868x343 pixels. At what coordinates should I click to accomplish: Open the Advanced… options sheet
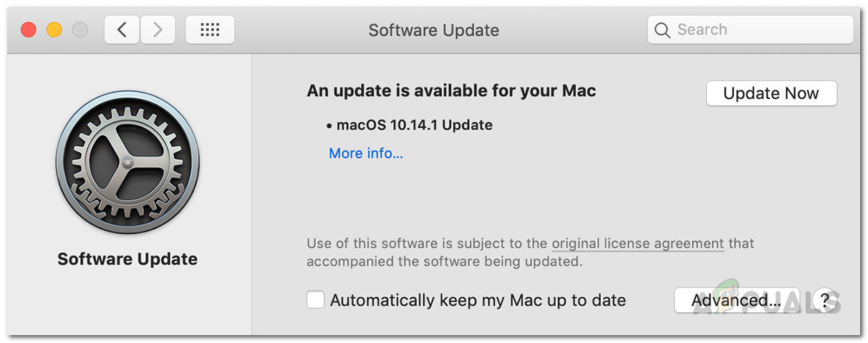pyautogui.click(x=726, y=301)
